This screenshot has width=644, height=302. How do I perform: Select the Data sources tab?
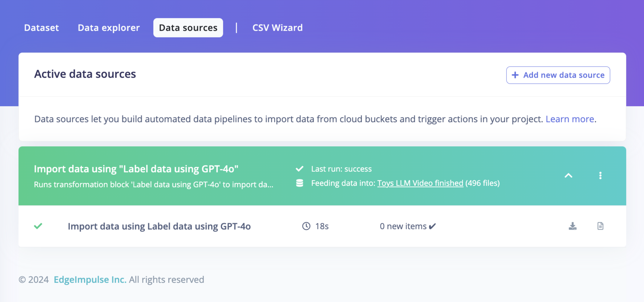click(188, 28)
